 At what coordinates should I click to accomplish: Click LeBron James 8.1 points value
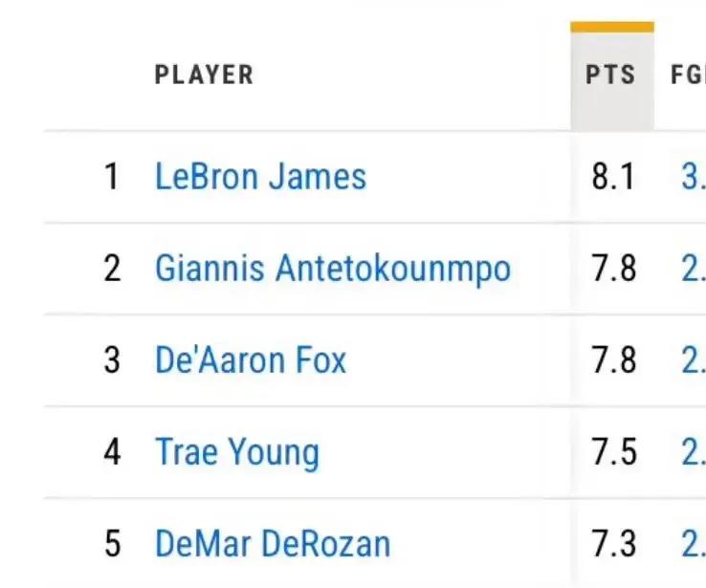point(613,176)
